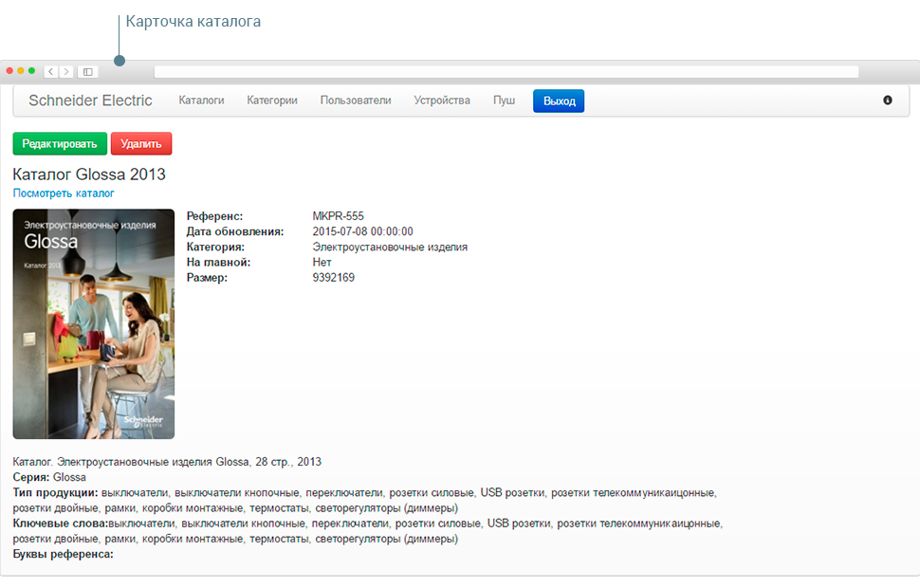The image size is (920, 588).
Task: Click the Серия: label
Action: point(31,477)
